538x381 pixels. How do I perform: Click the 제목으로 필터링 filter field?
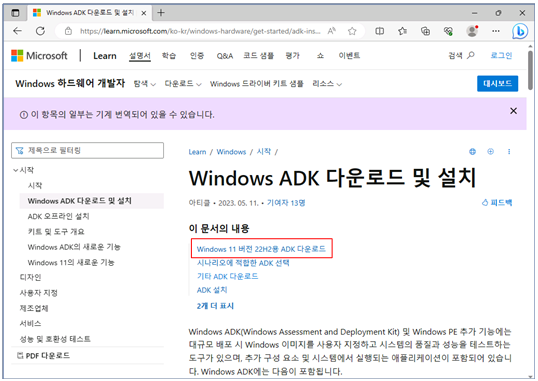[x=87, y=150]
